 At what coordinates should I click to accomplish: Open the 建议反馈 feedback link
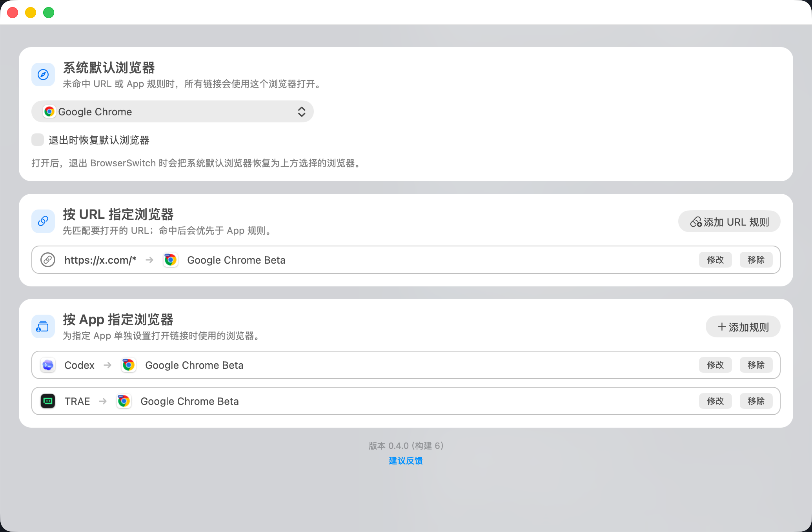tap(406, 461)
